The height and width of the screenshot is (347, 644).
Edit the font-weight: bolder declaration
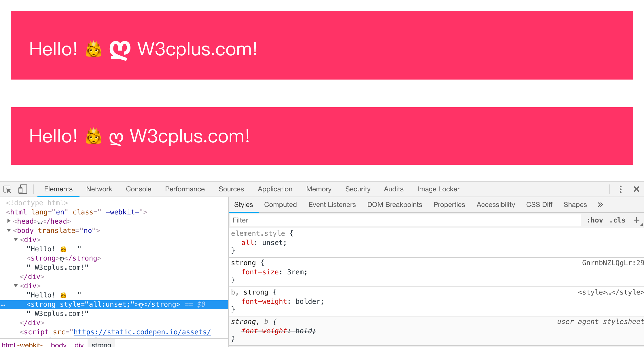click(x=283, y=301)
